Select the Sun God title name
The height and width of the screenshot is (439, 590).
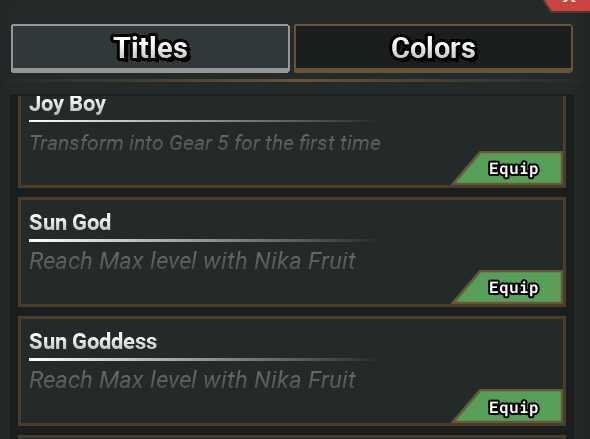click(x=70, y=222)
